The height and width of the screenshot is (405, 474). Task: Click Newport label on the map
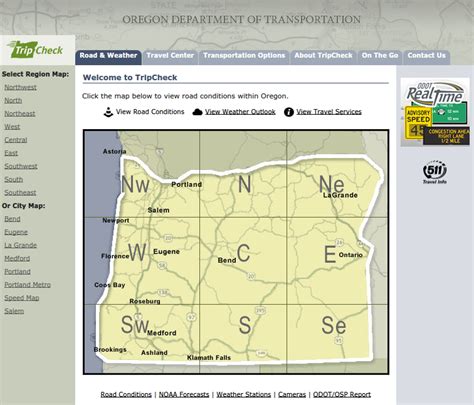(116, 220)
